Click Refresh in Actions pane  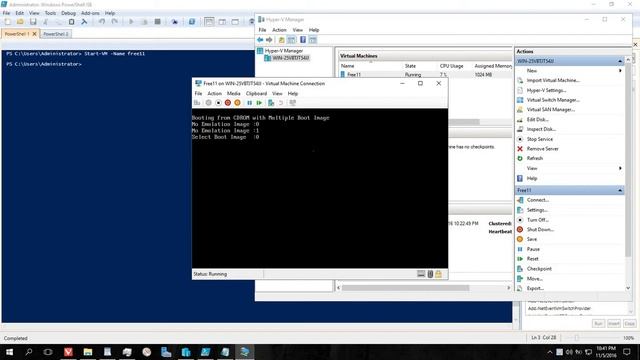tap(534, 158)
